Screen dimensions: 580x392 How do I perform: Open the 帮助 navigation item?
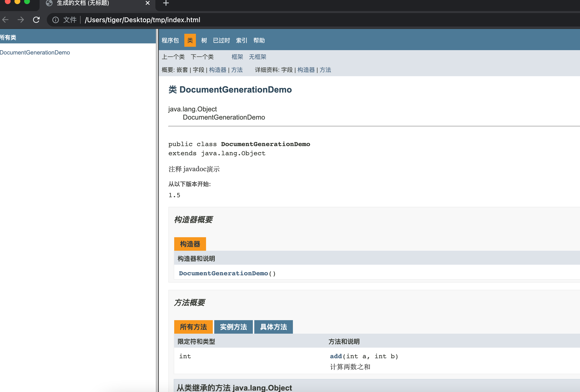pos(259,41)
